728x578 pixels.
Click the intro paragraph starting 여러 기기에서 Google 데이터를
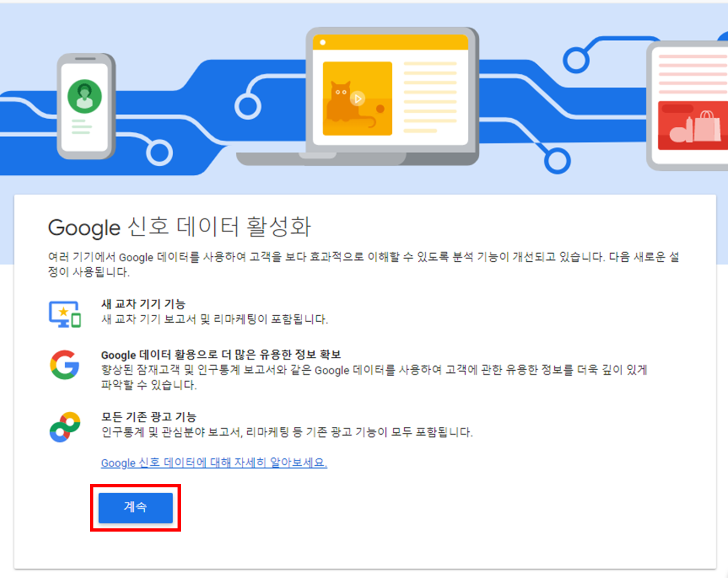[364, 264]
